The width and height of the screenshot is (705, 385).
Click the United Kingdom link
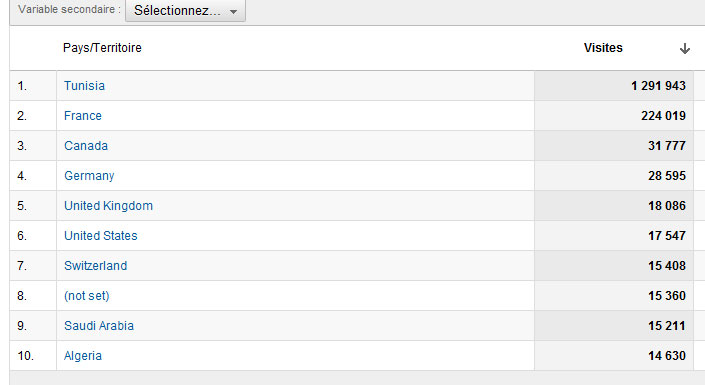point(108,206)
